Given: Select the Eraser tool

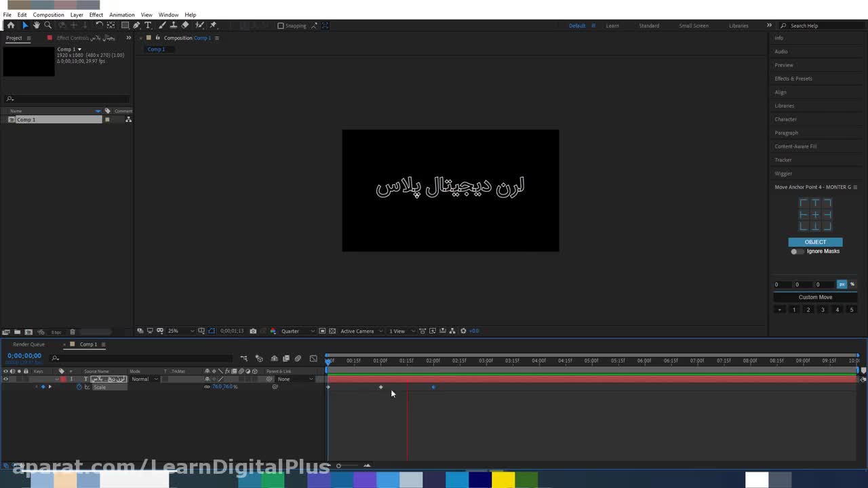Looking at the screenshot, I should (185, 25).
